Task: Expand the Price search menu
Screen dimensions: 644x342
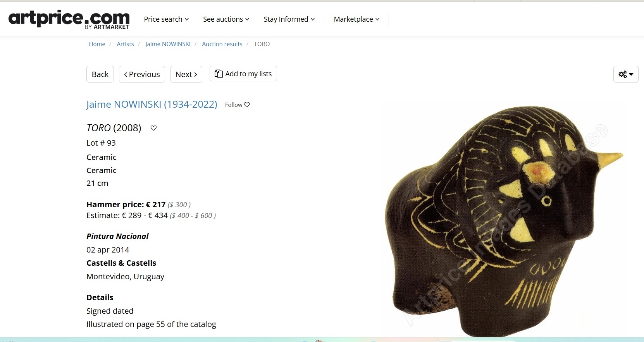Action: coord(166,19)
